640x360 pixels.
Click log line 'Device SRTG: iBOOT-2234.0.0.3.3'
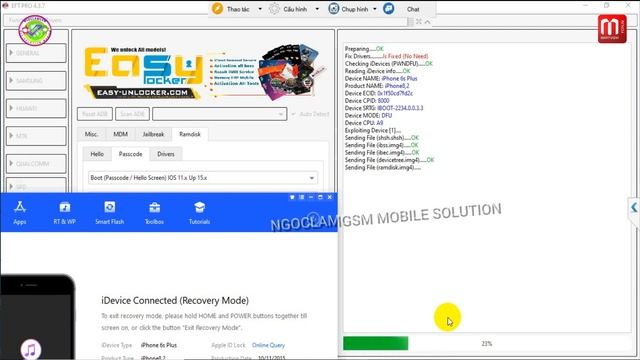(384, 108)
